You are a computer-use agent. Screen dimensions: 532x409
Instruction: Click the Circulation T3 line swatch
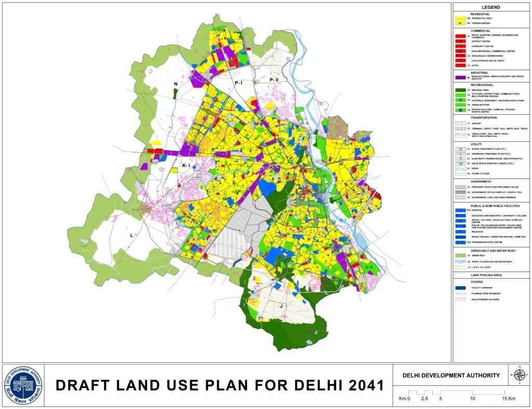[460, 134]
